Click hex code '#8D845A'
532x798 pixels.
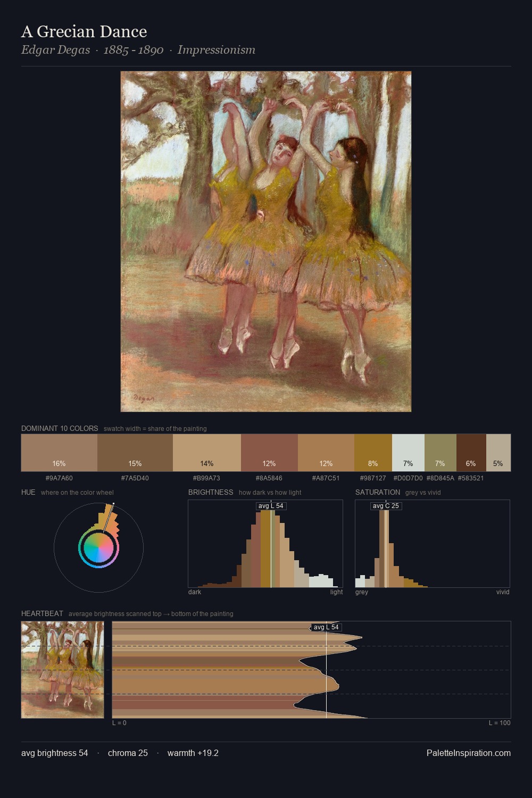tap(440, 478)
